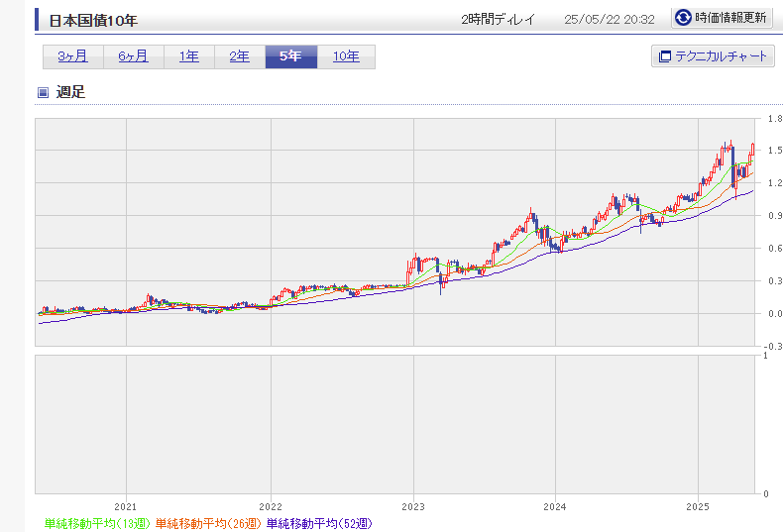Click the blue 単純移動平均(52週) legend
The height and width of the screenshot is (532, 784).
point(319,523)
